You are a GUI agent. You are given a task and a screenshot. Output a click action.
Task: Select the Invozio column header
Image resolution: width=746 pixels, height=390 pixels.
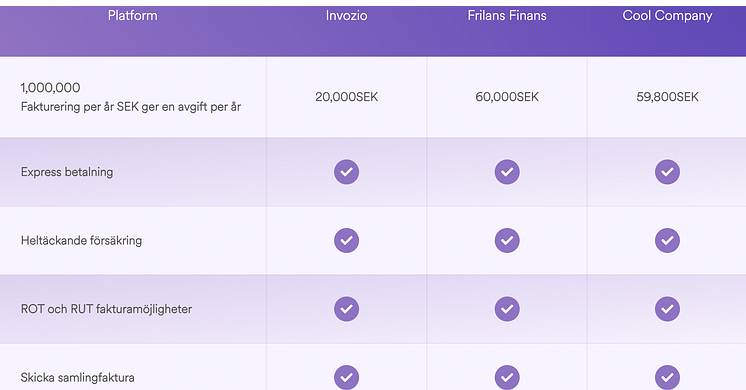tap(346, 16)
